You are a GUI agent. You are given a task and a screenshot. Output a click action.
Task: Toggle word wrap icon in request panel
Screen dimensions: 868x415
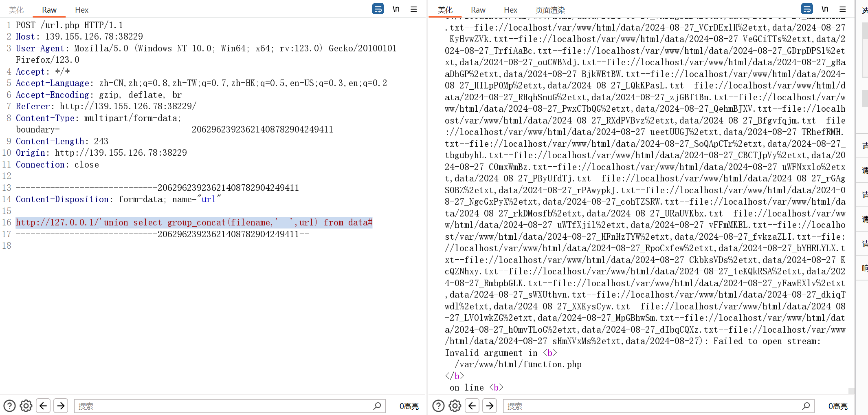(378, 9)
